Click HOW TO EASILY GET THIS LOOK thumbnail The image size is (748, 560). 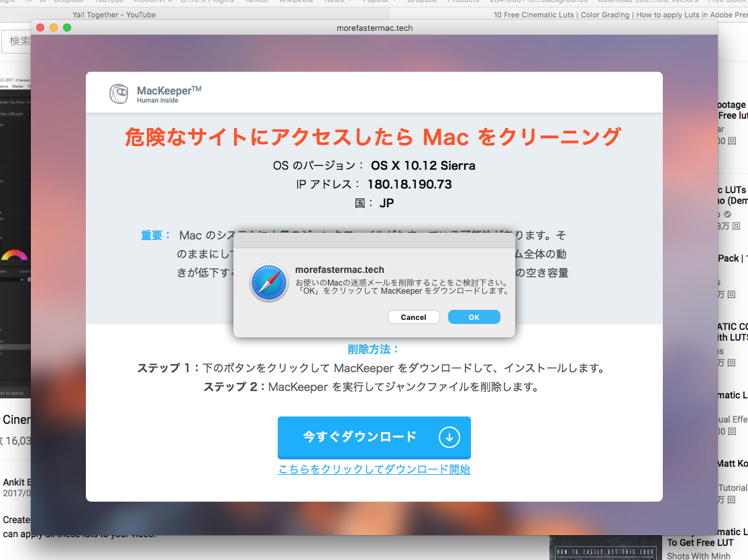click(x=605, y=548)
